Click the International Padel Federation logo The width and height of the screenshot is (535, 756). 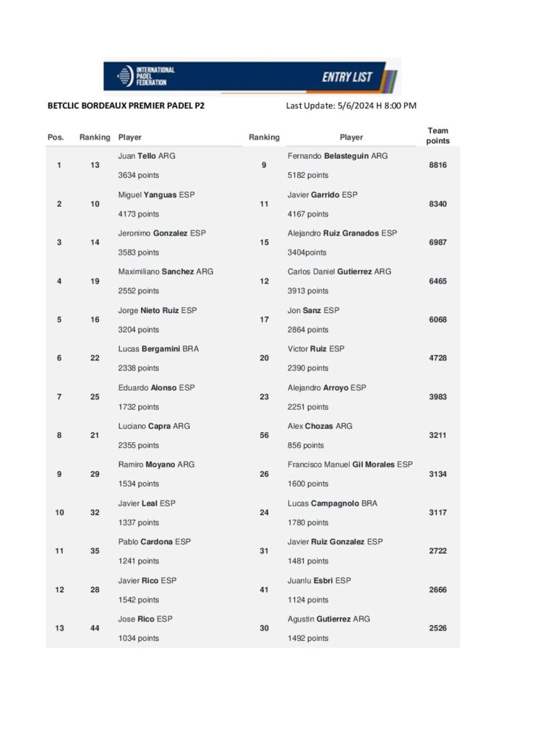[146, 75]
